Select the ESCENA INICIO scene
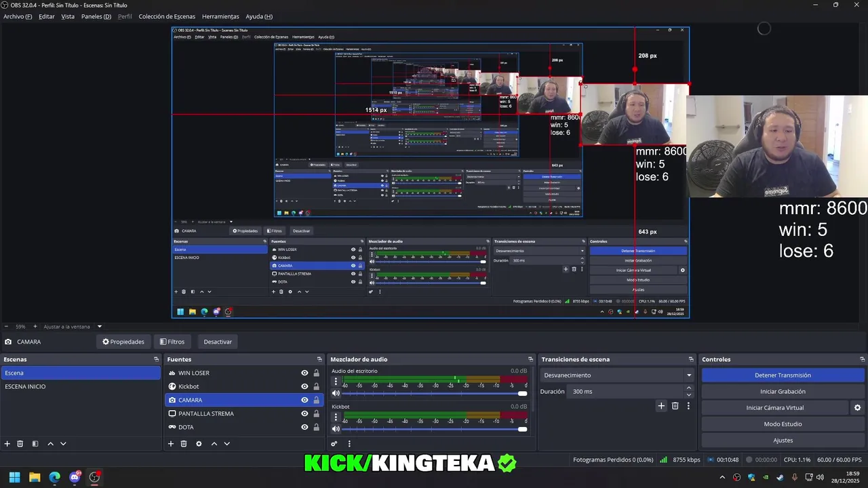Viewport: 868px width, 488px height. (81, 386)
